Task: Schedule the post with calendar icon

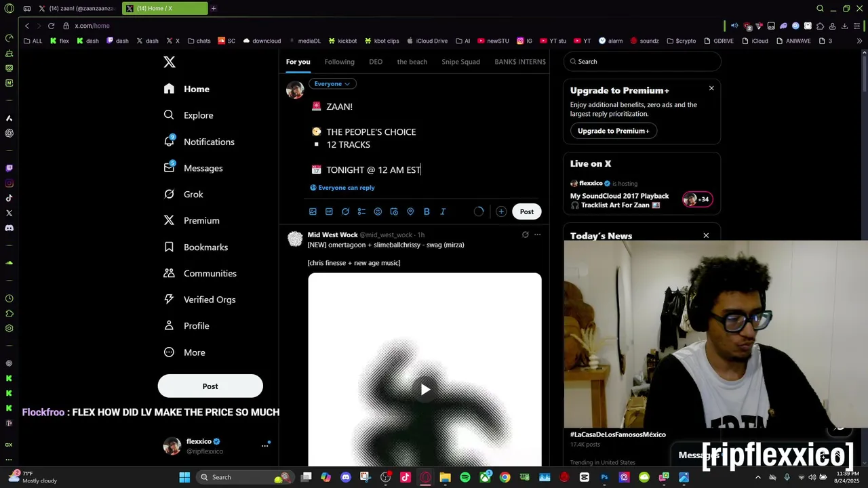Action: (394, 211)
